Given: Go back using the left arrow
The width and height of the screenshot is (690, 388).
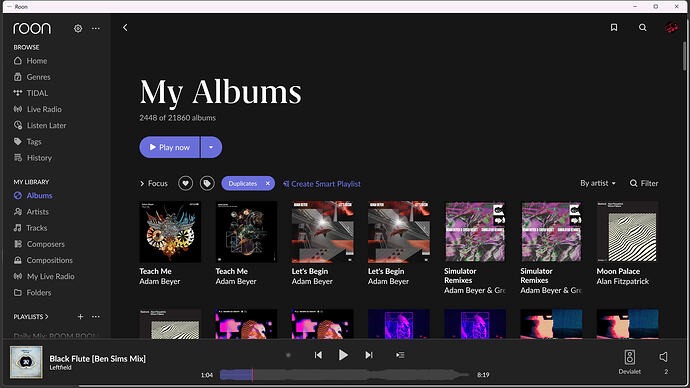Looking at the screenshot, I should [125, 27].
